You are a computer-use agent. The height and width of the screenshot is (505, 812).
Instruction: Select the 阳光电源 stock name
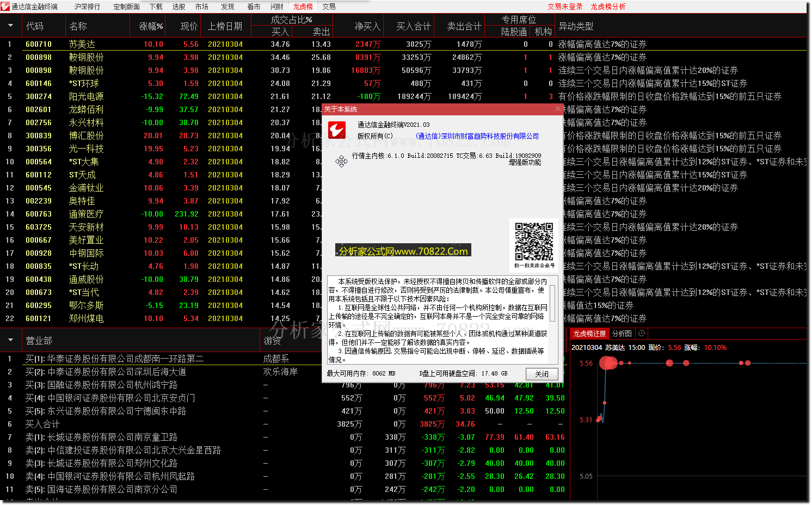point(86,96)
